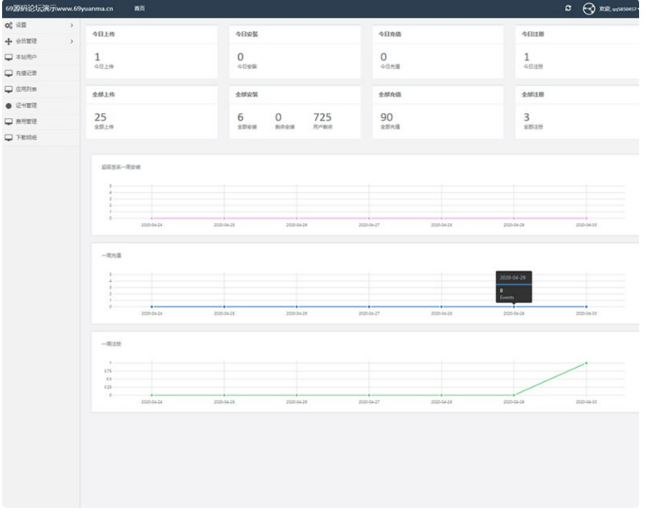The width and height of the screenshot is (652, 521).
Task: Click the 全部上传 card showing 25
Action: click(x=151, y=112)
